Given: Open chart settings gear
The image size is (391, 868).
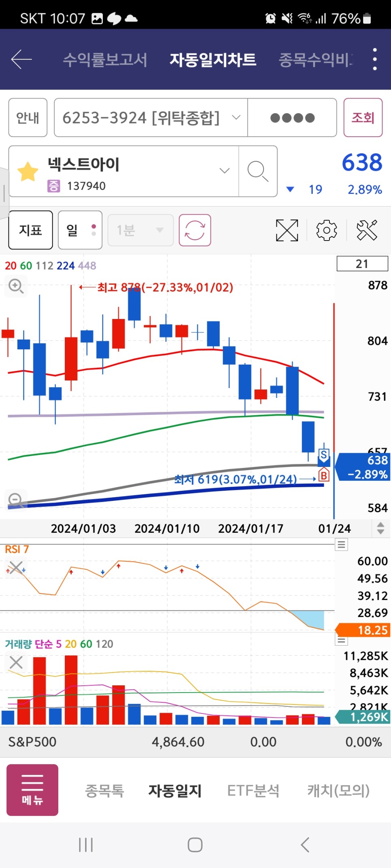Looking at the screenshot, I should tap(326, 230).
